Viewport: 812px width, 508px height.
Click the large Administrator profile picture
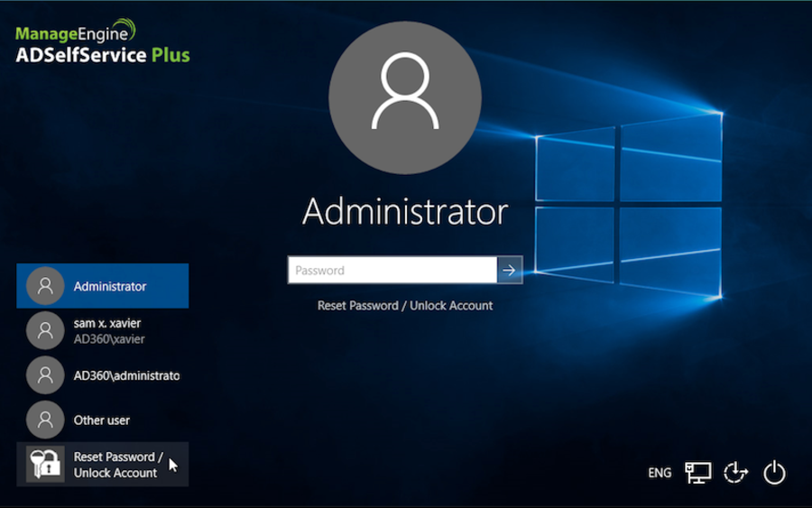[x=405, y=97]
